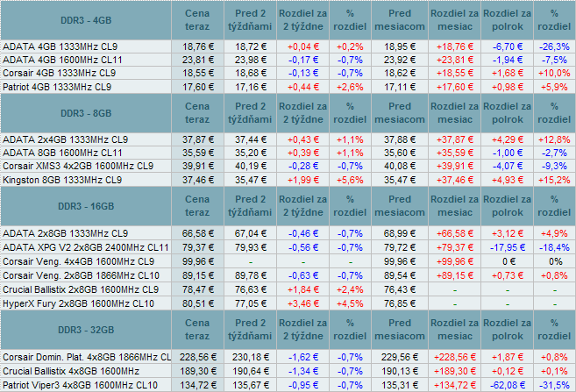Click difference value '+0,44 €'

303,87
